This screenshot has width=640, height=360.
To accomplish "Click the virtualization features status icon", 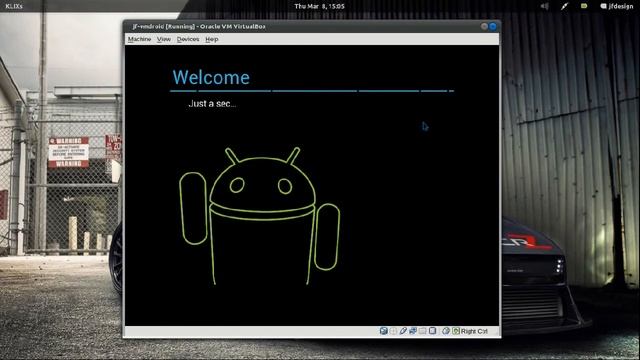I will pyautogui.click(x=433, y=331).
